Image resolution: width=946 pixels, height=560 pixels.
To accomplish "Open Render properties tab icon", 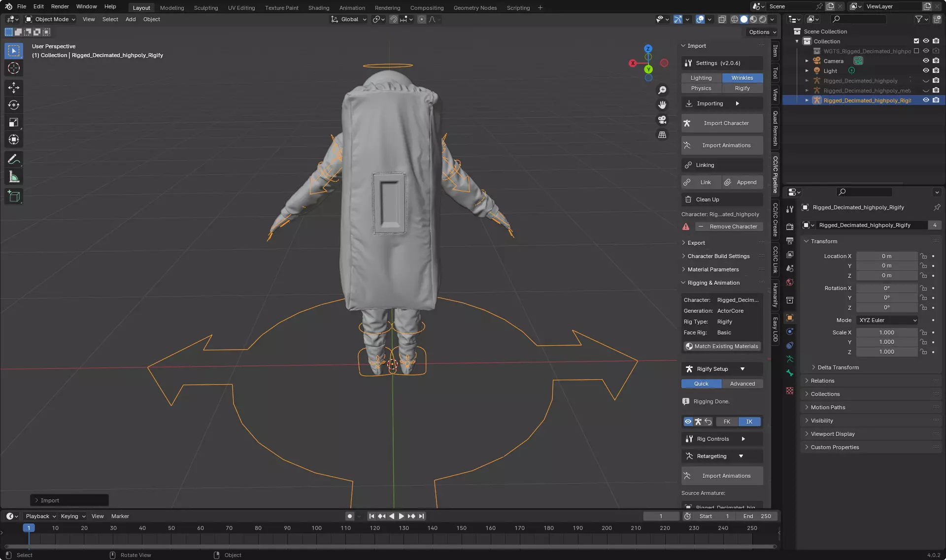I will [790, 227].
